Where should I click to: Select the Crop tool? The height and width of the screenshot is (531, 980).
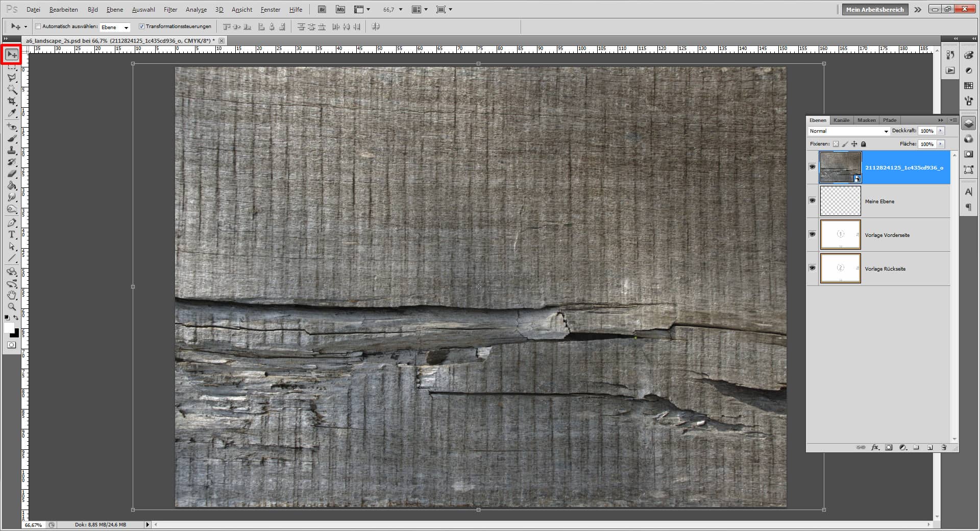(11, 101)
